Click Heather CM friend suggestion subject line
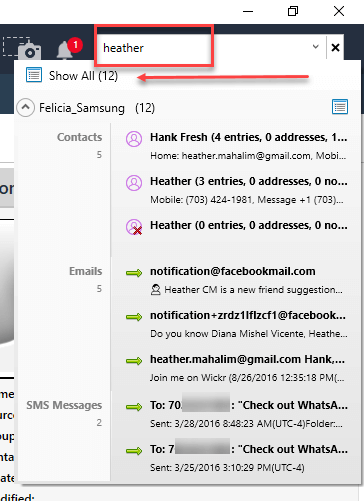 pos(247,290)
